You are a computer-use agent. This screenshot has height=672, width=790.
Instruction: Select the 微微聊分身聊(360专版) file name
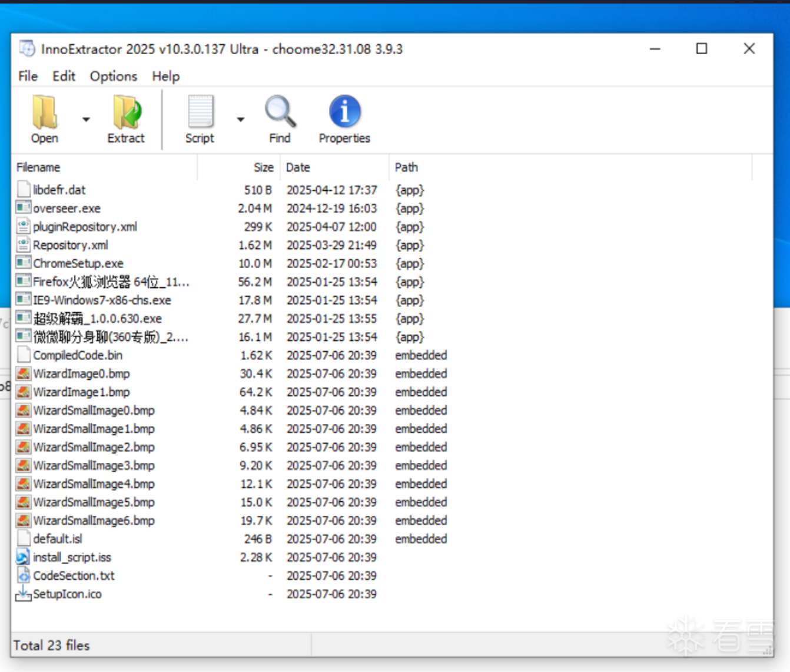click(111, 337)
